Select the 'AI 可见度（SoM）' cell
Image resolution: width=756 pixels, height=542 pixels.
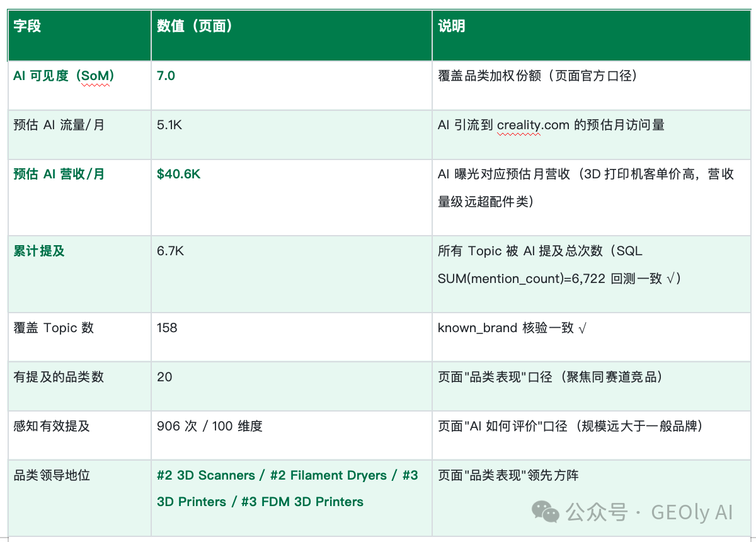click(79, 85)
